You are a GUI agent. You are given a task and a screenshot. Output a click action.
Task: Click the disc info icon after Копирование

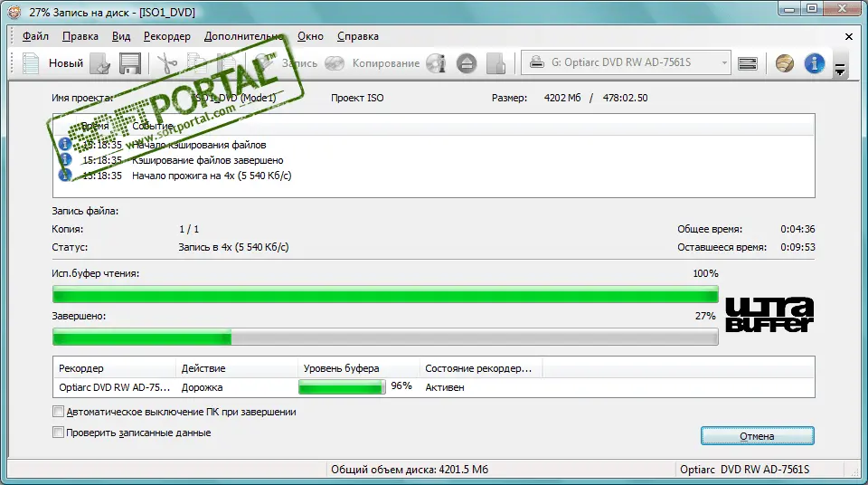pos(437,63)
